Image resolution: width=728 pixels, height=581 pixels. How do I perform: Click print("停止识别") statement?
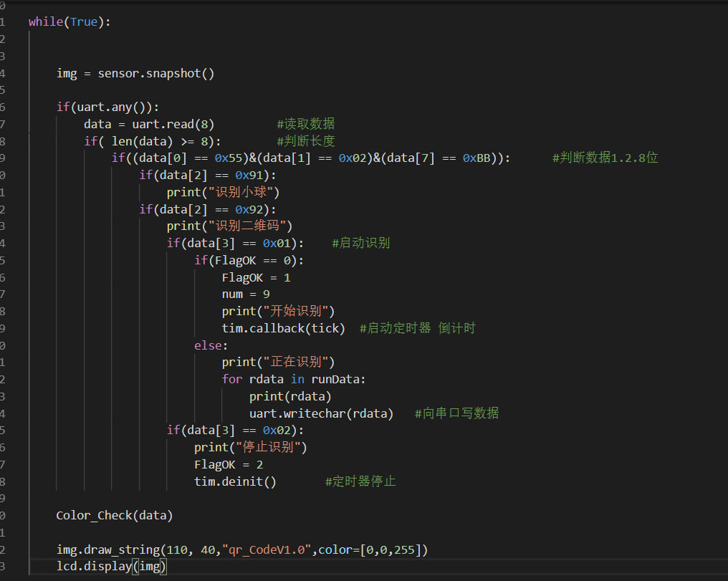coord(250,448)
